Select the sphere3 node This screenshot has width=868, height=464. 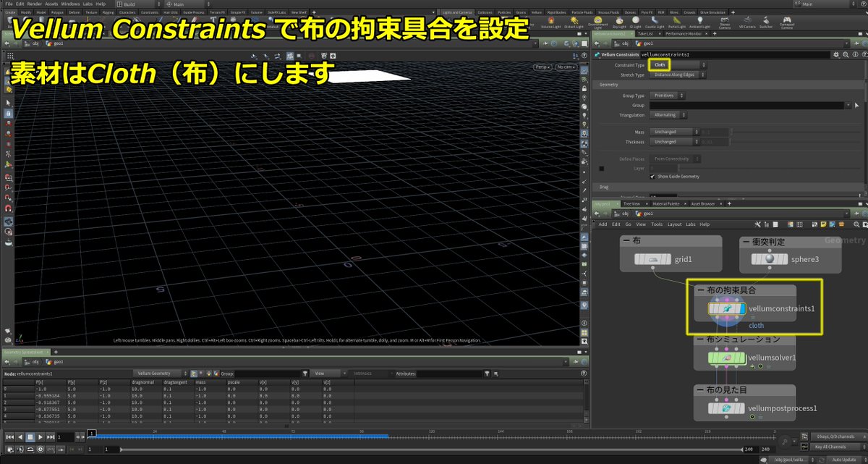770,259
